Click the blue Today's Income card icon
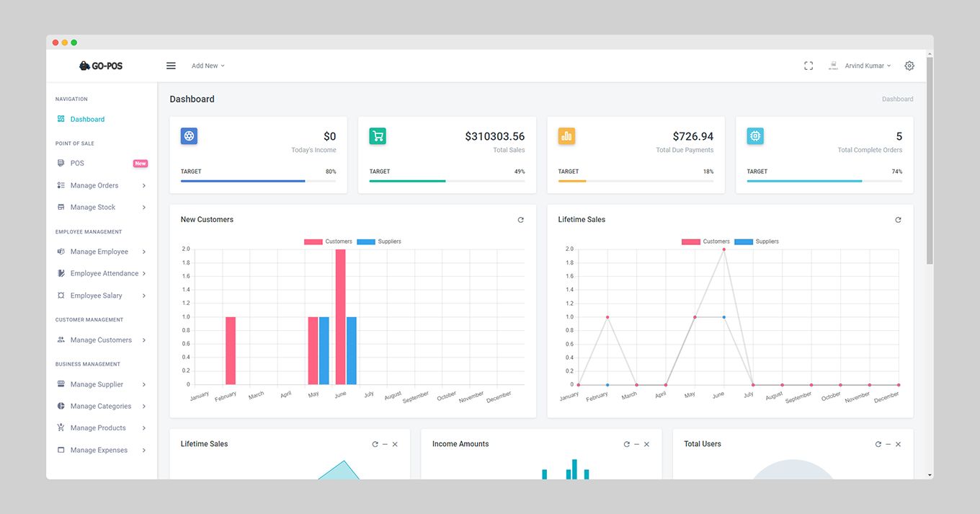Screen dimensions: 980x514 tap(189, 136)
